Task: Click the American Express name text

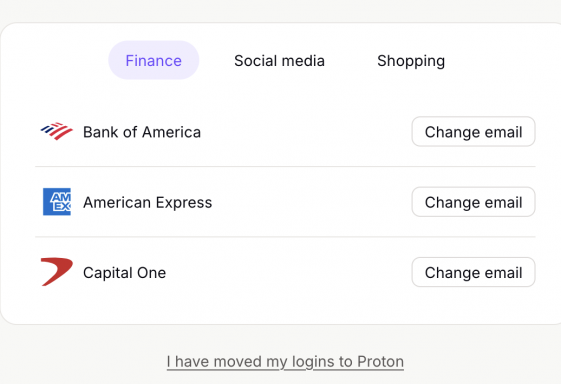Action: (147, 203)
